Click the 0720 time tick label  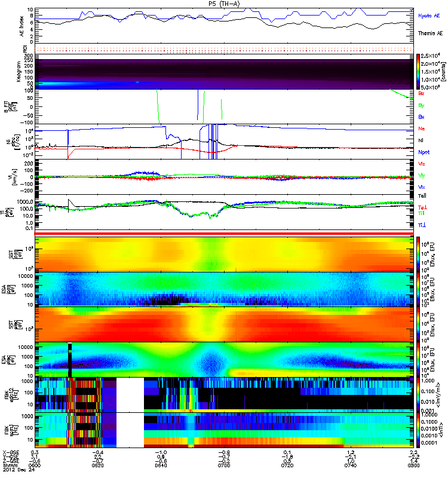[287, 465]
